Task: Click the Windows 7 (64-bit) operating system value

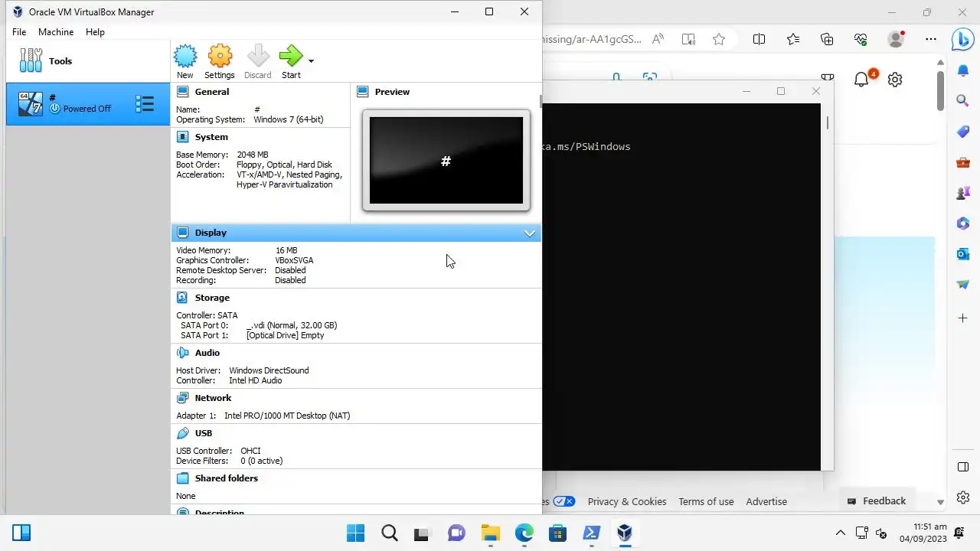Action: click(289, 119)
